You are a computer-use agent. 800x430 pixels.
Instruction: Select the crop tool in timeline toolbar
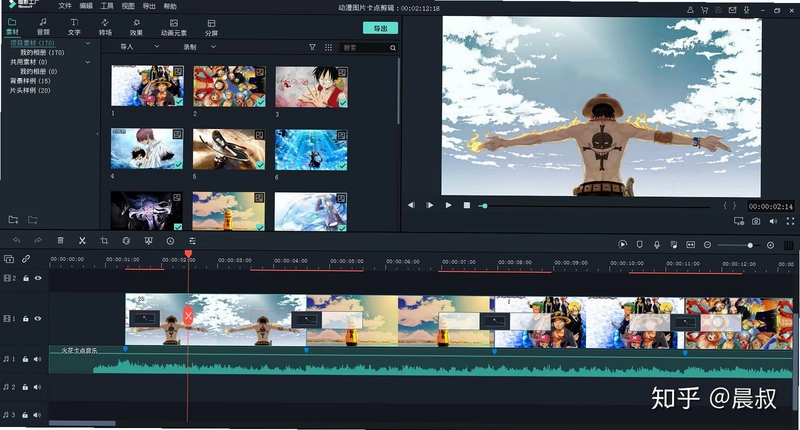[104, 240]
